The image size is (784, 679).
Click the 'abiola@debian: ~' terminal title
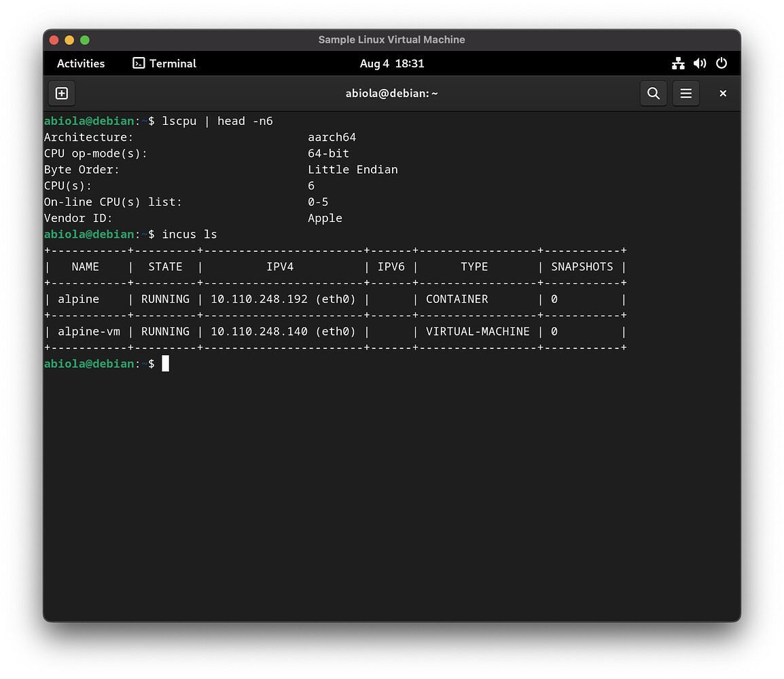[x=391, y=94]
